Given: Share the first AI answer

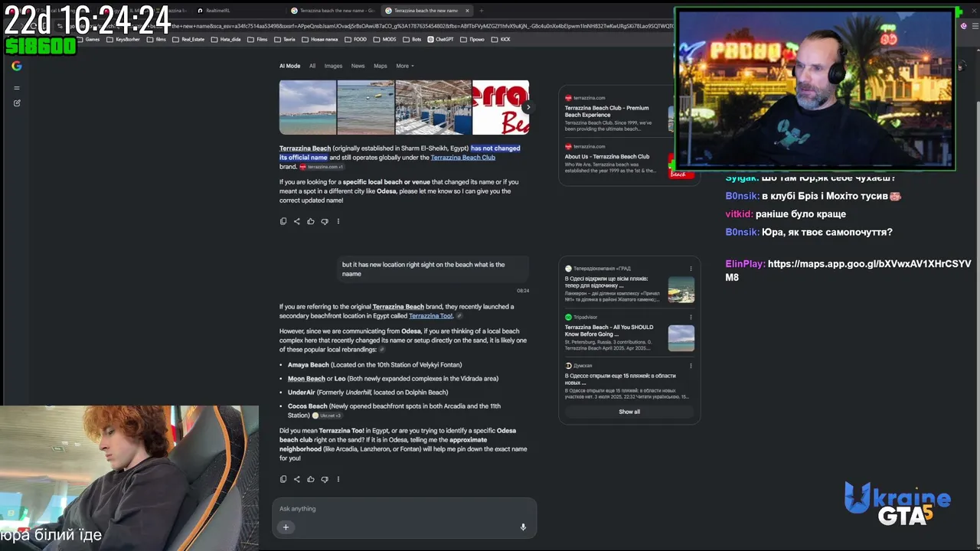Looking at the screenshot, I should tap(297, 221).
